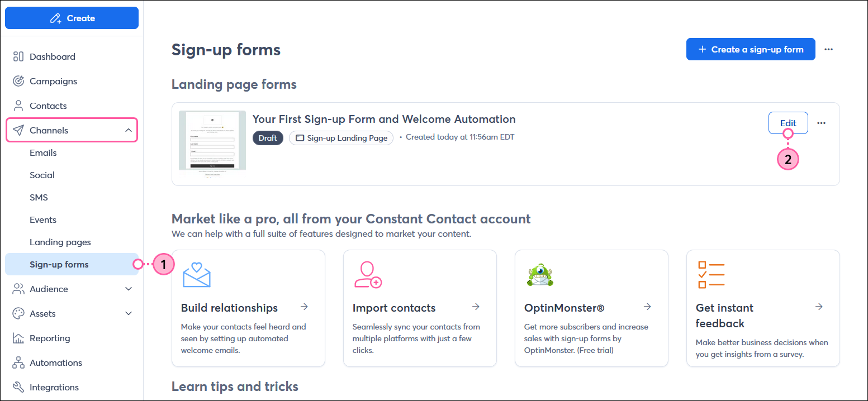This screenshot has height=401, width=868.
Task: Click the Channels icon in the sidebar
Action: click(18, 130)
